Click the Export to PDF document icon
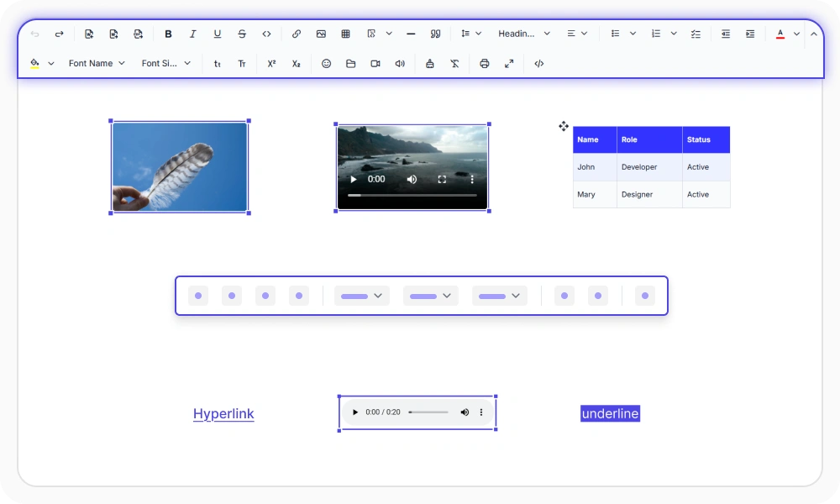Screen dimensions: 840x504 click(x=139, y=34)
